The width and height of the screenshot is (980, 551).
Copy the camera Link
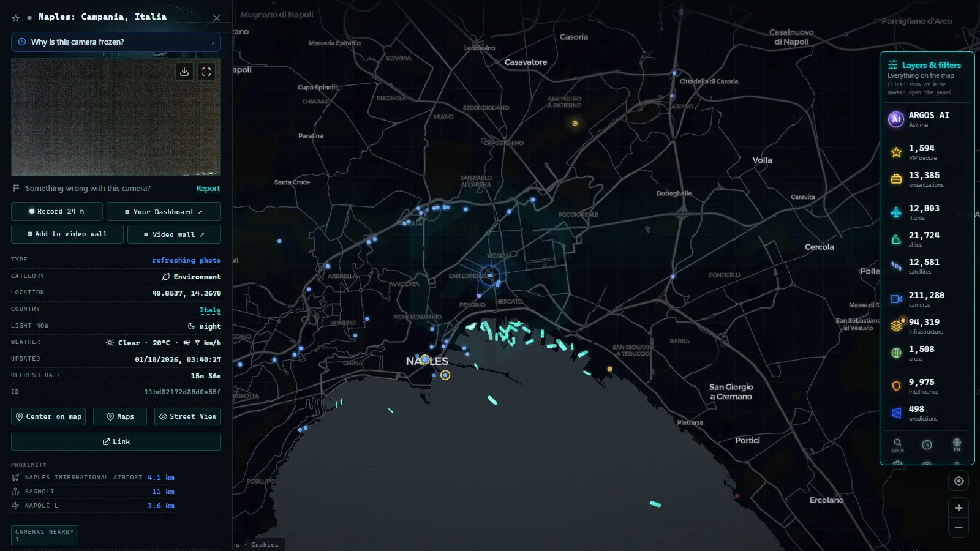coord(116,441)
